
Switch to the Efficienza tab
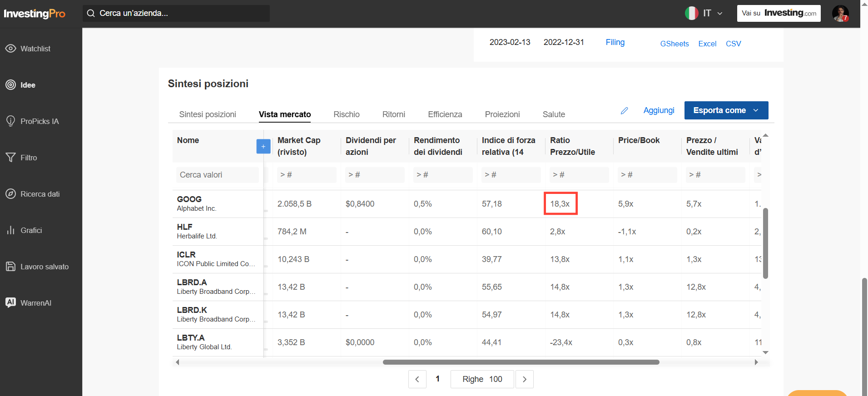[x=445, y=114]
